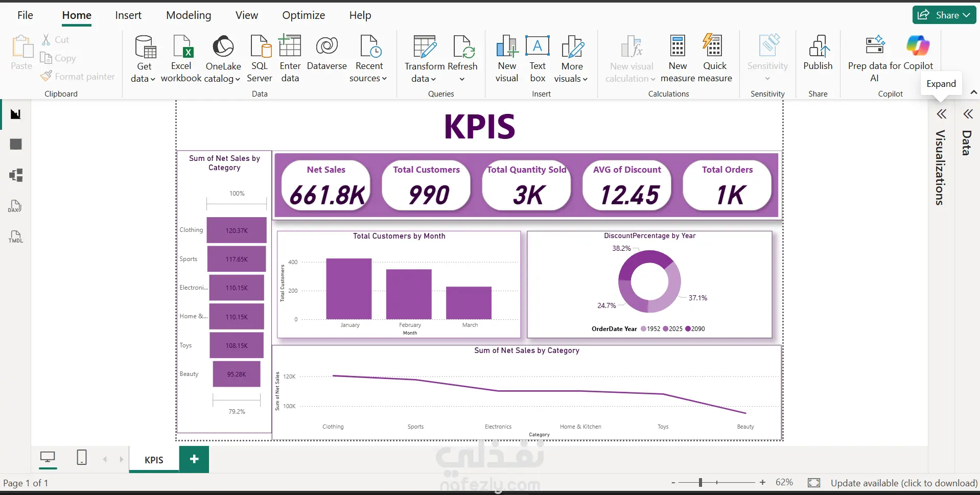Expand Recent sources dropdown arrow
Image resolution: width=980 pixels, height=495 pixels.
[x=384, y=79]
